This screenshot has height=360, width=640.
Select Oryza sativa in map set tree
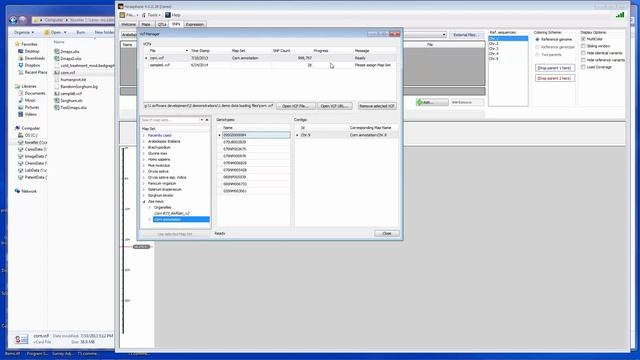158,171
